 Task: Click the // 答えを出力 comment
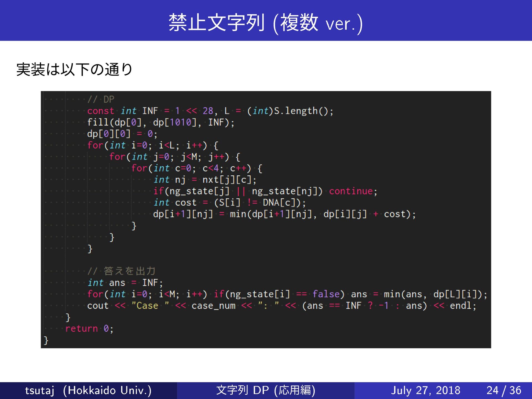click(121, 271)
